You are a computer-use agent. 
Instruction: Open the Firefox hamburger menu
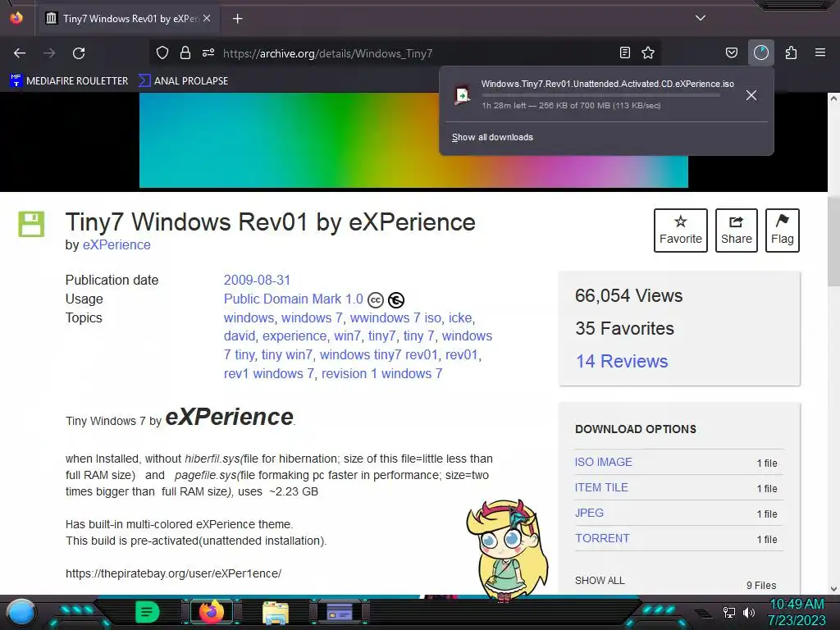click(x=820, y=52)
